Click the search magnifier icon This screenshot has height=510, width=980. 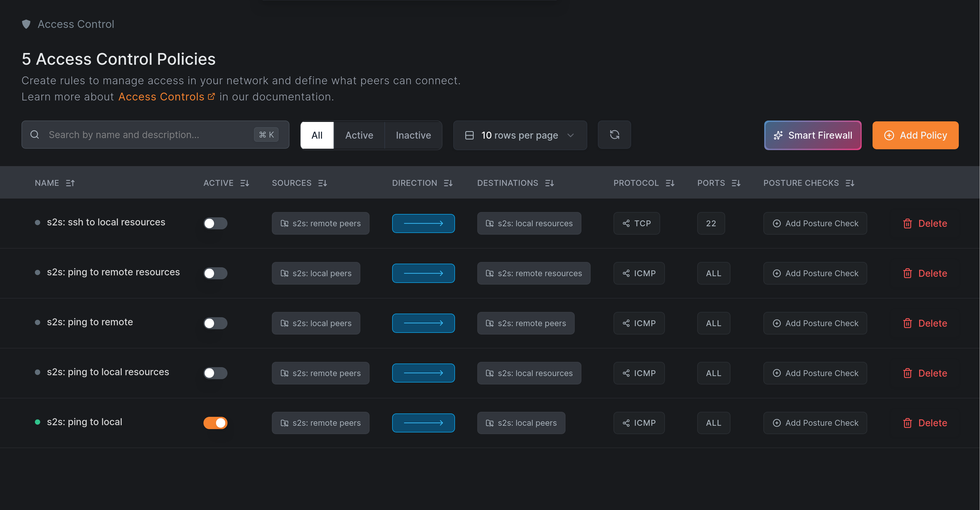click(35, 134)
